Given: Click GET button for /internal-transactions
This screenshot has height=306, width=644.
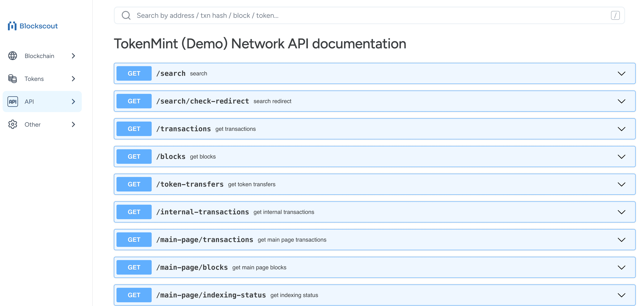Looking at the screenshot, I should 134,212.
